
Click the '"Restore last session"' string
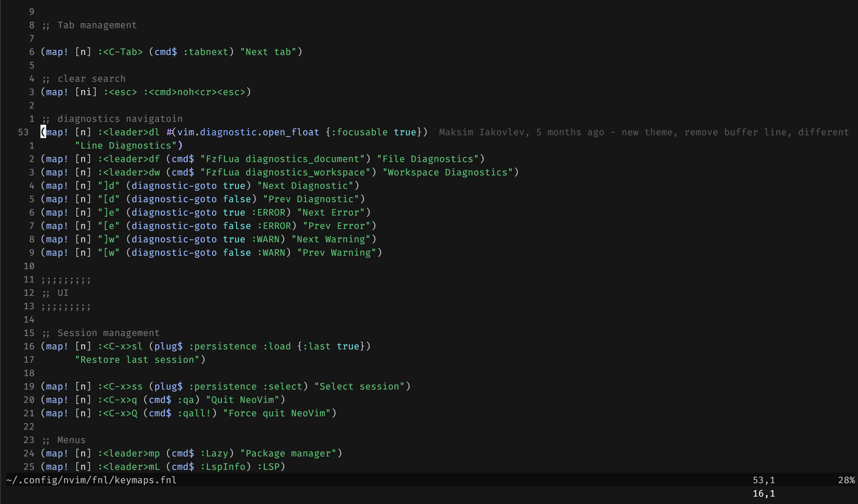pos(138,360)
